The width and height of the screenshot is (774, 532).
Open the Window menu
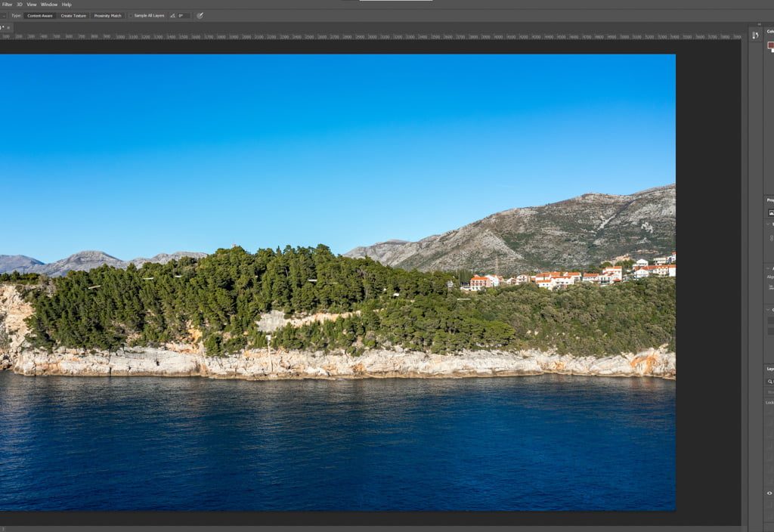48,5
